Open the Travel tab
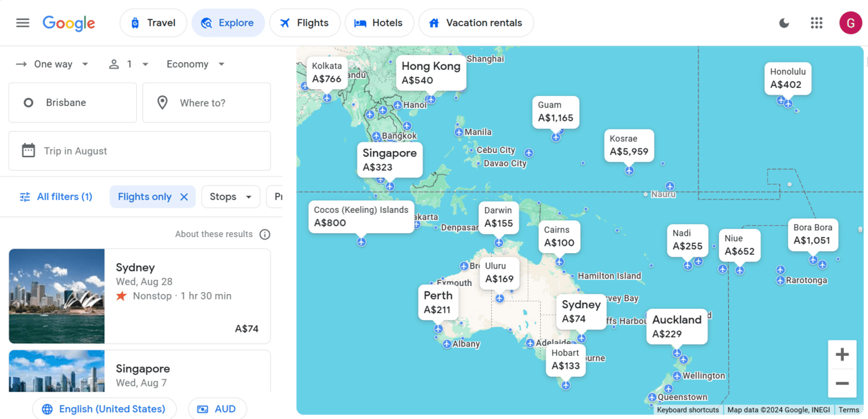This screenshot has width=868, height=419. pyautogui.click(x=153, y=23)
